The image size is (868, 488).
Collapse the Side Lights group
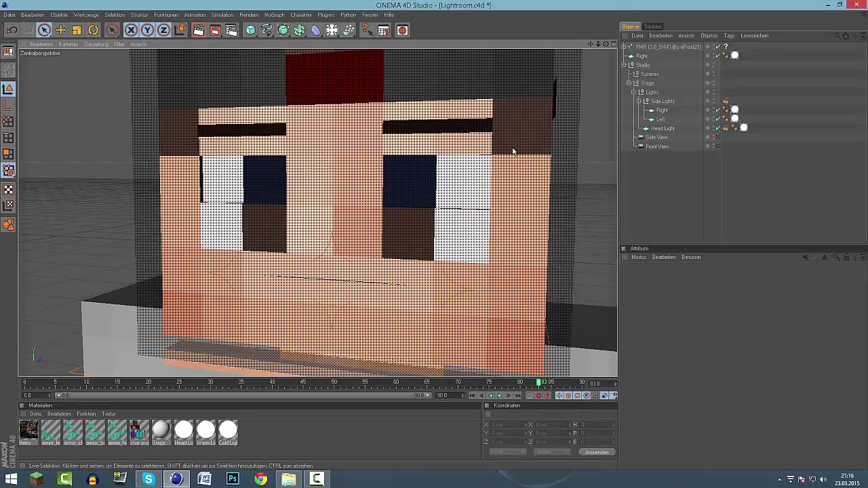pyautogui.click(x=638, y=101)
